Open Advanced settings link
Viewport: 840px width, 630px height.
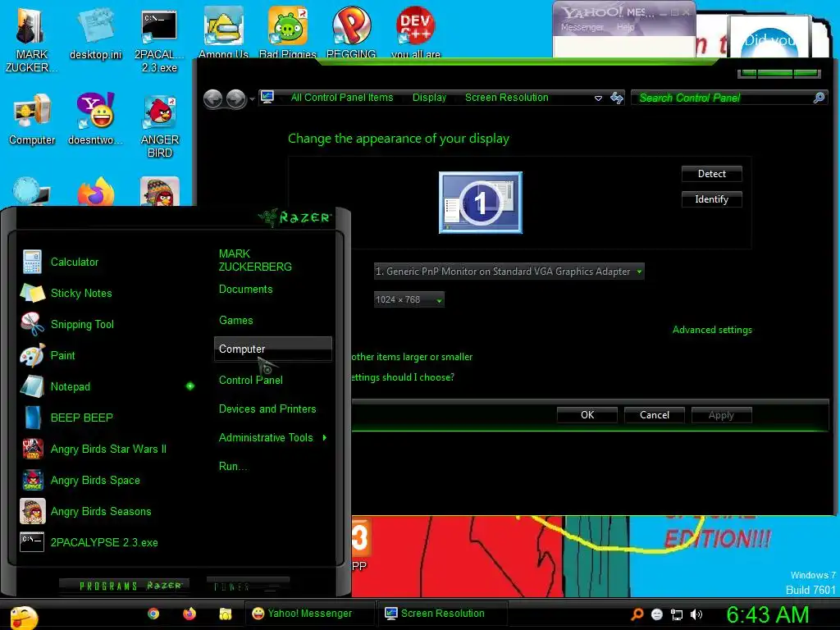(x=712, y=330)
